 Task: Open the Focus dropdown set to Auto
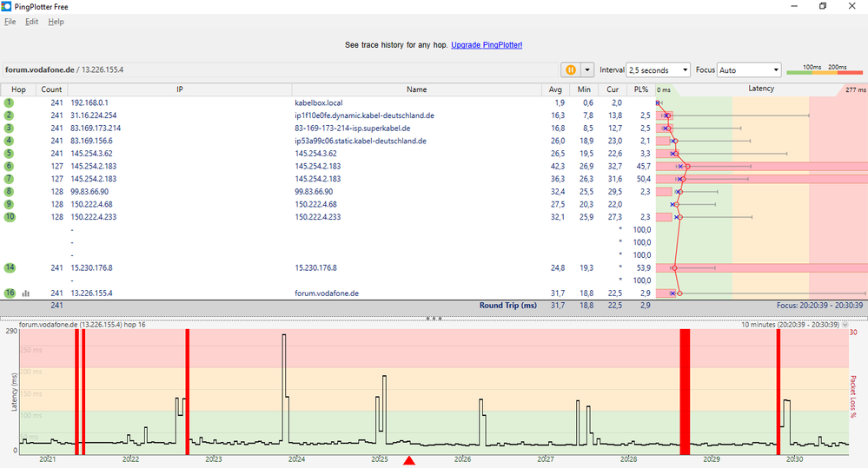[749, 69]
